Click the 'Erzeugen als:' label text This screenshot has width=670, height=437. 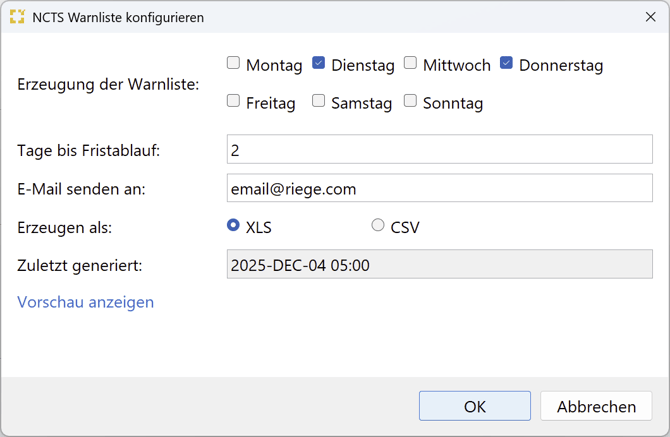pos(65,227)
